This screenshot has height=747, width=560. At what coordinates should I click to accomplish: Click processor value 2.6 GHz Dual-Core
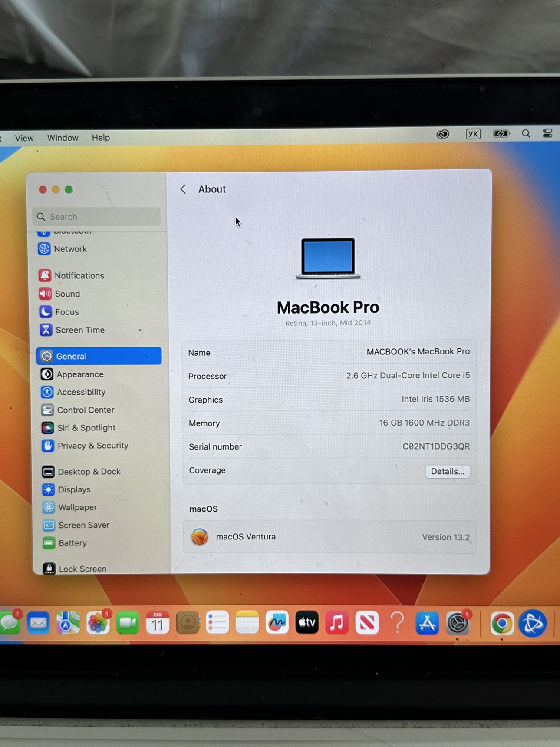[x=408, y=375]
